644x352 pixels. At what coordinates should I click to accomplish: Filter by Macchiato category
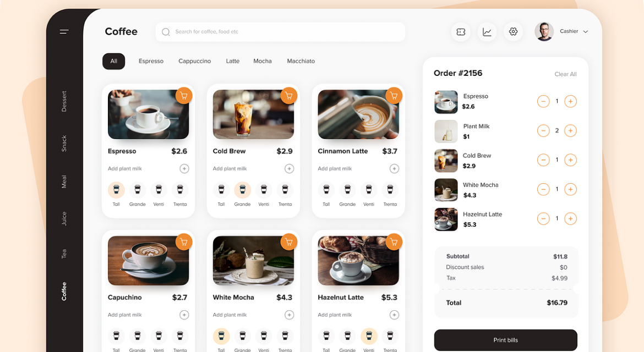pos(301,61)
